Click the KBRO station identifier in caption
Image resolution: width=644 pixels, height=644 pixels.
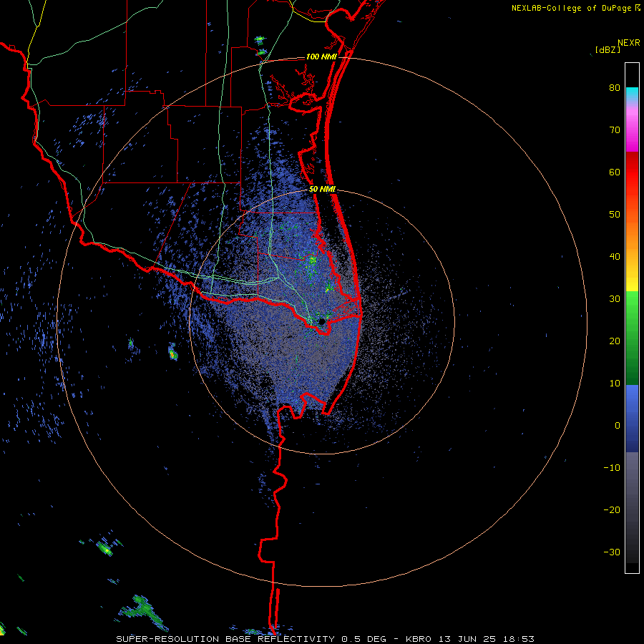coord(419,639)
